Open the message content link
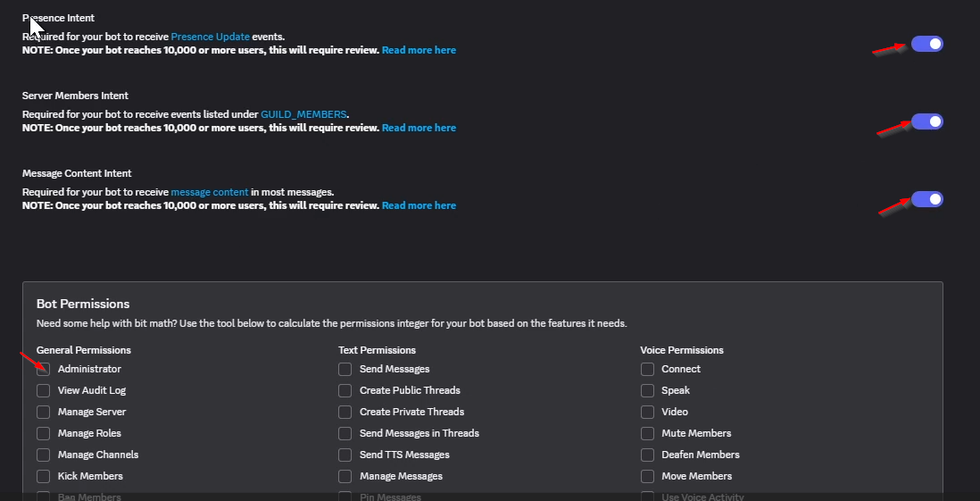980x501 pixels. (210, 192)
